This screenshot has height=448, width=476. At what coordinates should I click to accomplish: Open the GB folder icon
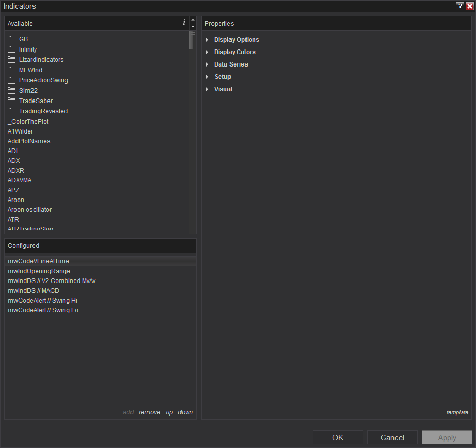click(x=11, y=39)
